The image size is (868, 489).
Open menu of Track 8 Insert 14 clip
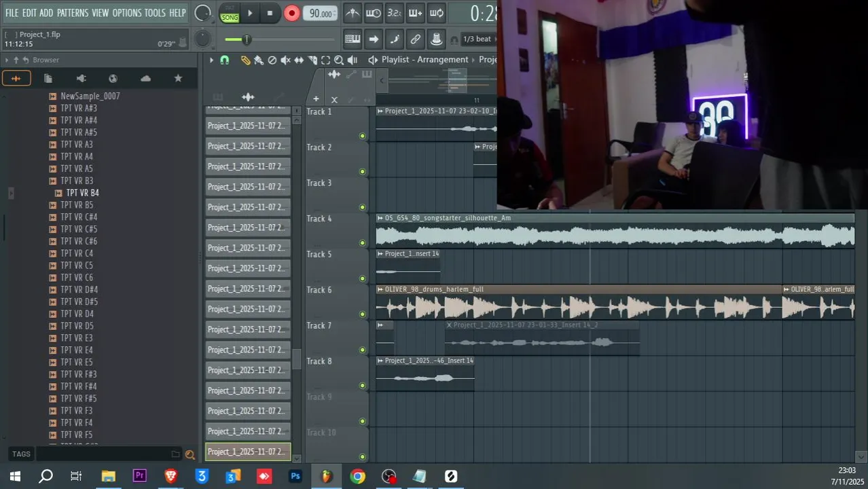click(380, 361)
